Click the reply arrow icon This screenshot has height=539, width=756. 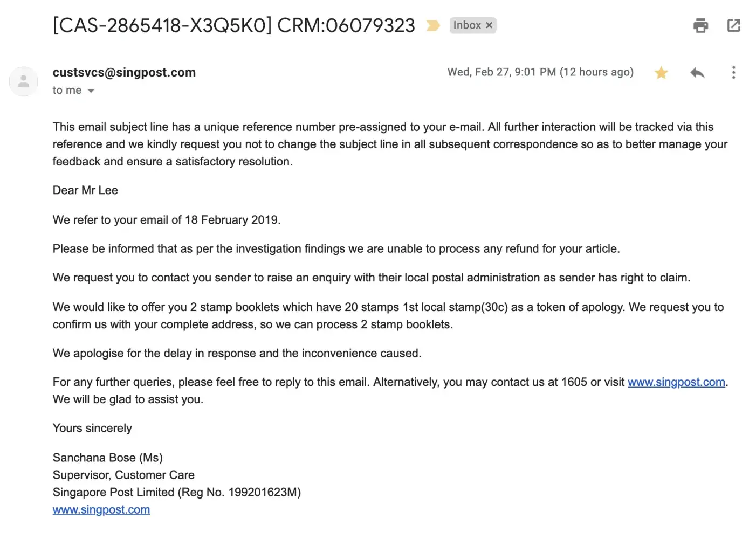tap(697, 73)
